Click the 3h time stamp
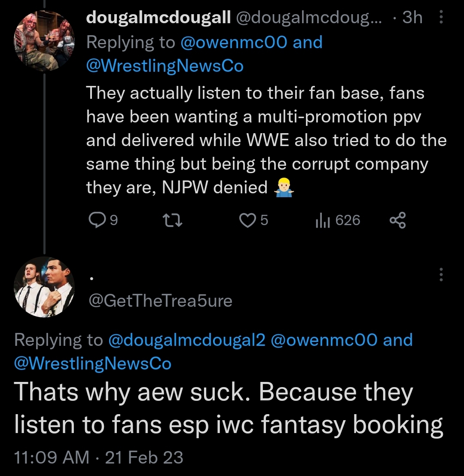The height and width of the screenshot is (476, 464). [x=412, y=18]
